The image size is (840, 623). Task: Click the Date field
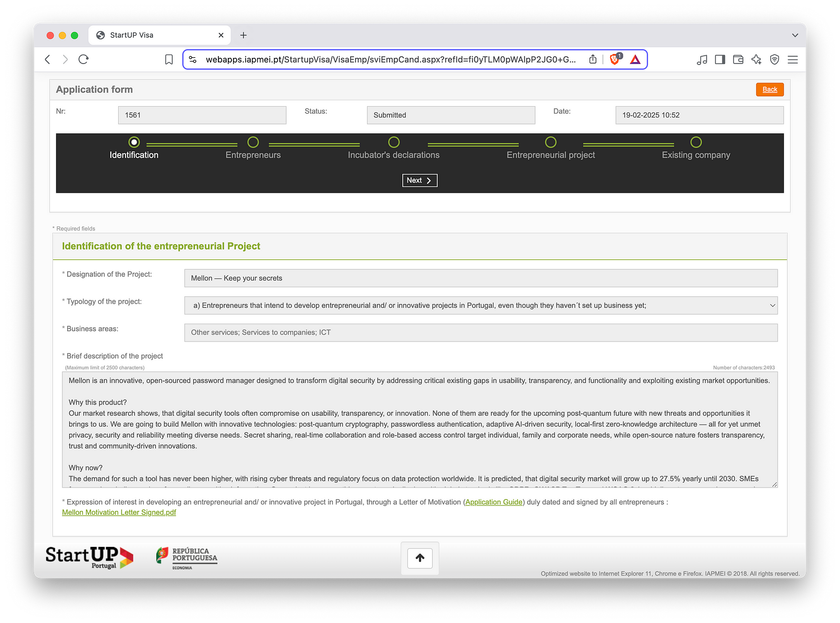coord(699,115)
